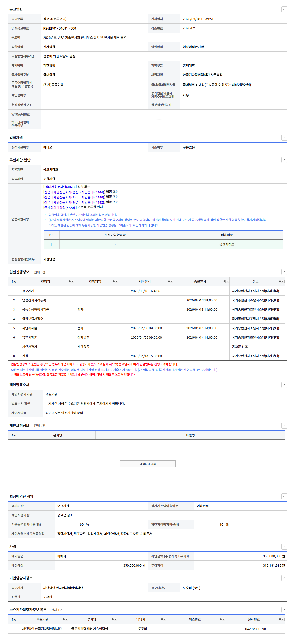Sort the 수요기관 column in contacts table
Image resolution: width=292 pixels, height=644 pixels.
point(64,619)
